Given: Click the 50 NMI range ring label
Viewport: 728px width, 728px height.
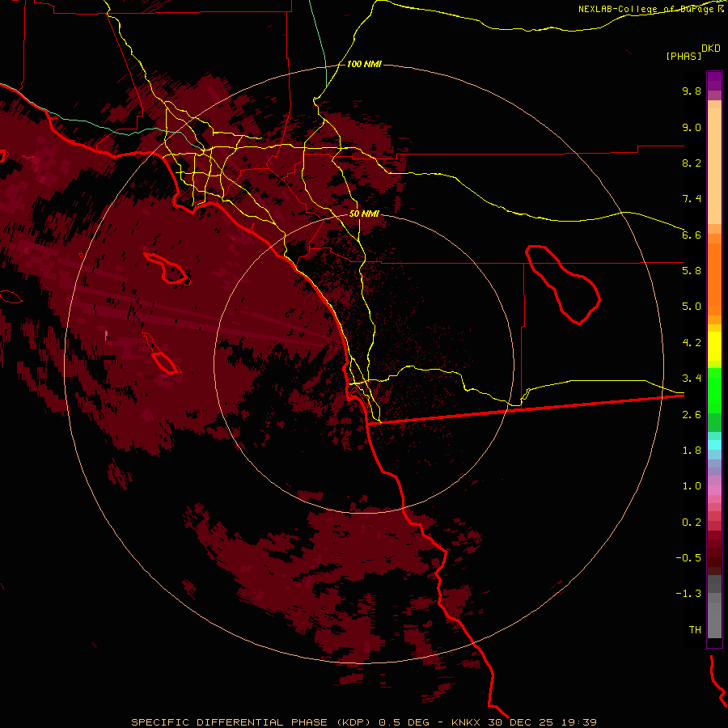Looking at the screenshot, I should pos(364,214).
